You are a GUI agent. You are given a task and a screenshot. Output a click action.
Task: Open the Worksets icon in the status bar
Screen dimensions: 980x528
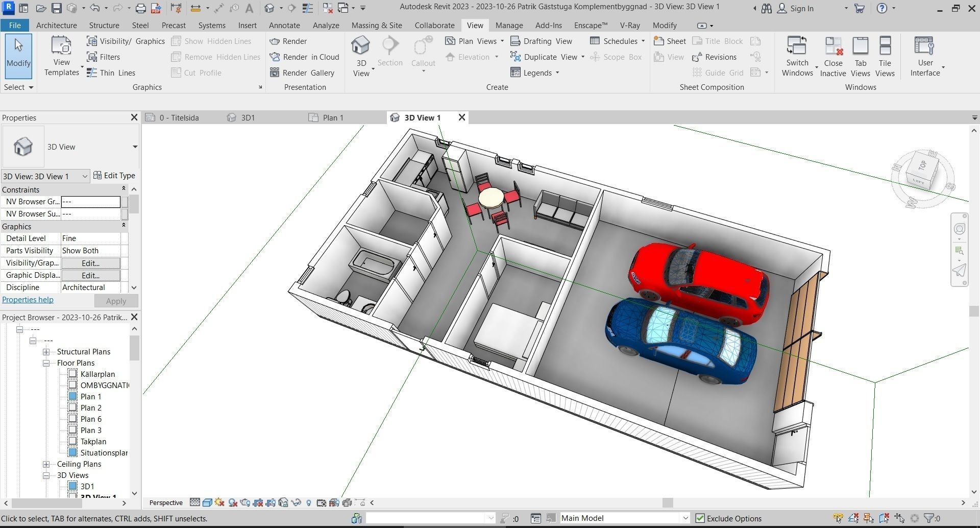[x=357, y=518]
